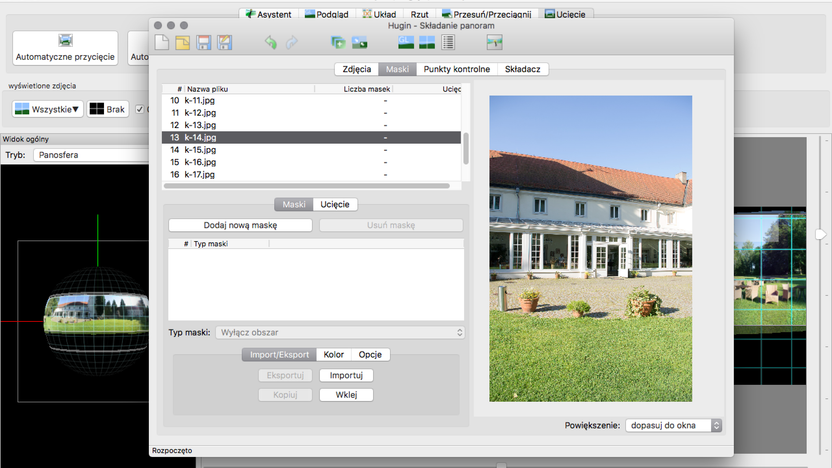Open the Ucięcie tab in the preview window
This screenshot has height=468, width=832.
tap(566, 14)
